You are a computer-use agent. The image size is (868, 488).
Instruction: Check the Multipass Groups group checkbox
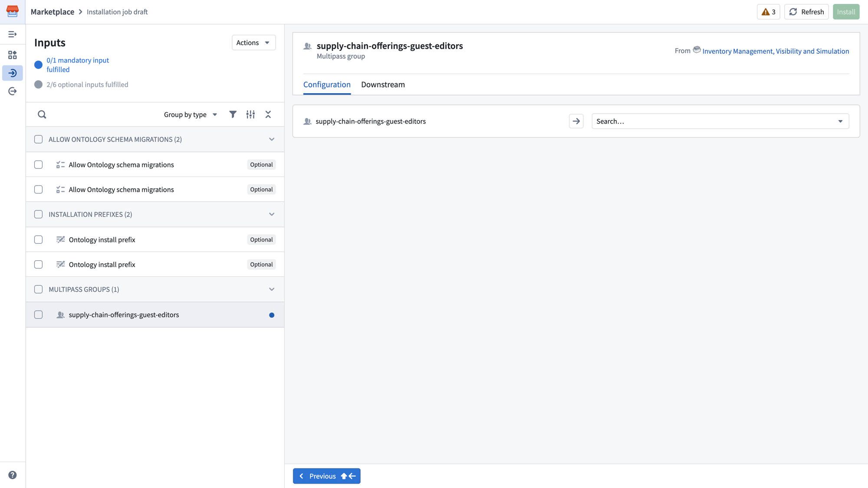(39, 289)
